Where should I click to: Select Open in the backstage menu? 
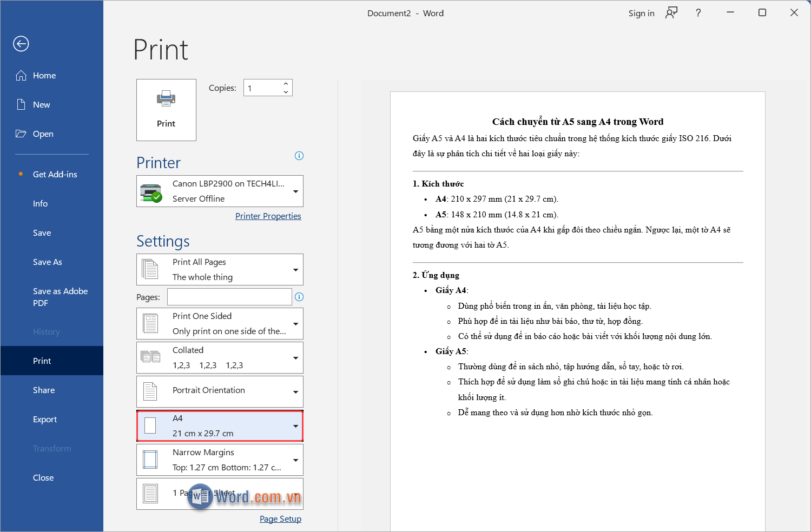click(x=52, y=134)
